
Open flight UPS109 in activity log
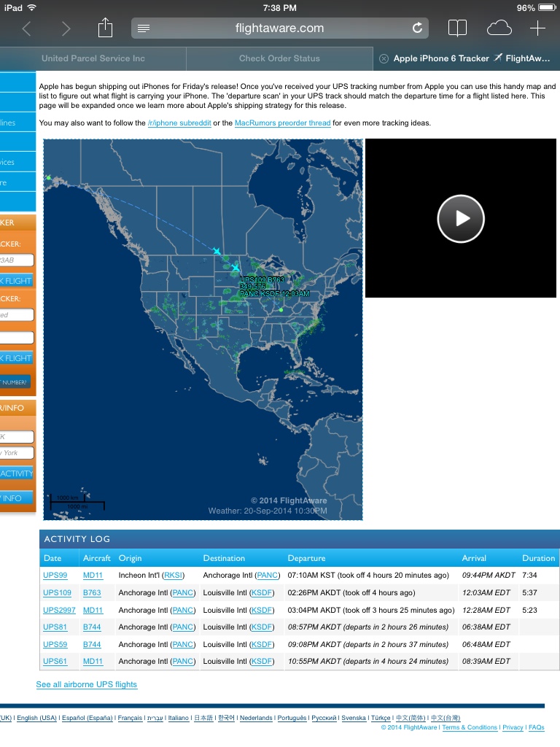coord(57,592)
